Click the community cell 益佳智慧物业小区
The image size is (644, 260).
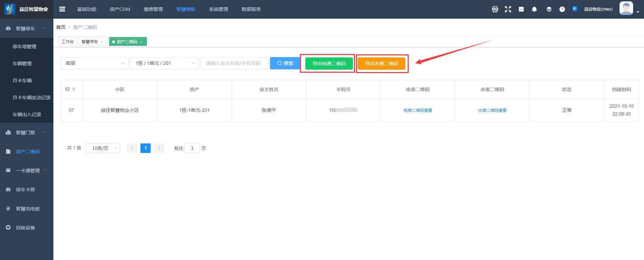120,110
